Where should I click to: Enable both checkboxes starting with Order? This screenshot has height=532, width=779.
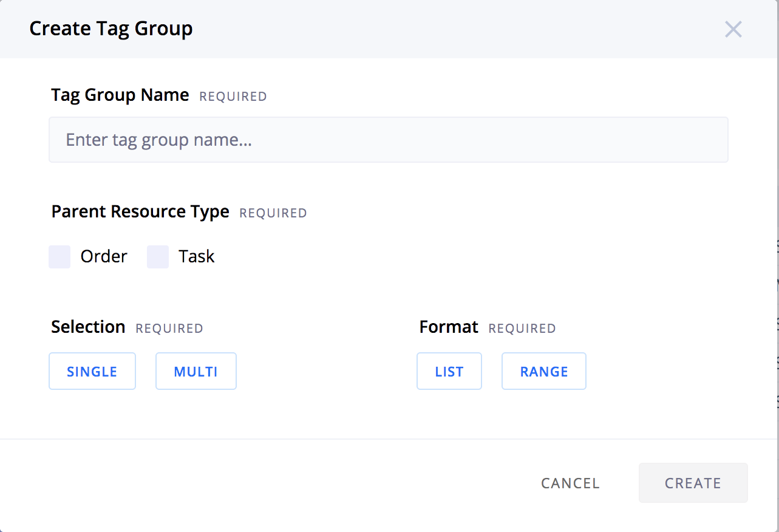tap(59, 256)
